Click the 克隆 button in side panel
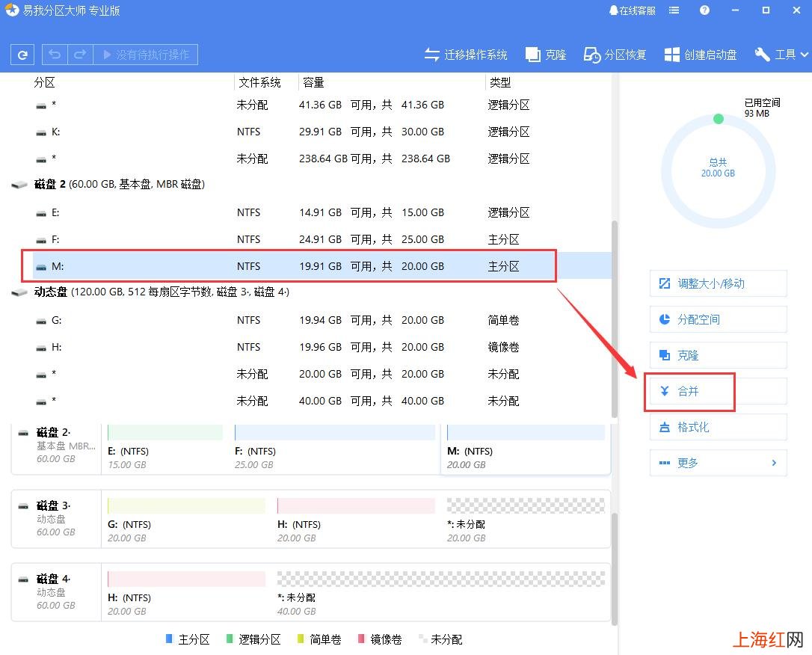The width and height of the screenshot is (812, 655). coord(719,355)
